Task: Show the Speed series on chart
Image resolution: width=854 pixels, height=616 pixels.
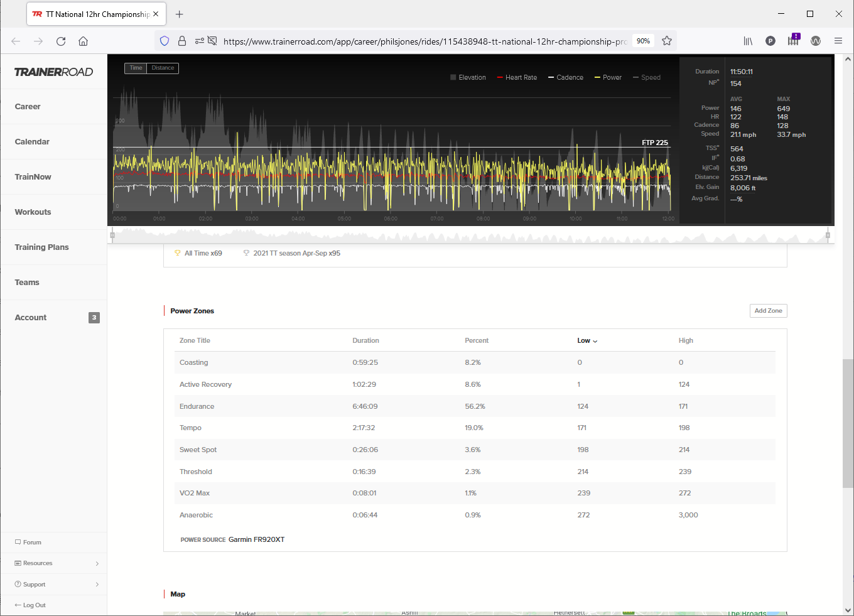Action: point(647,78)
